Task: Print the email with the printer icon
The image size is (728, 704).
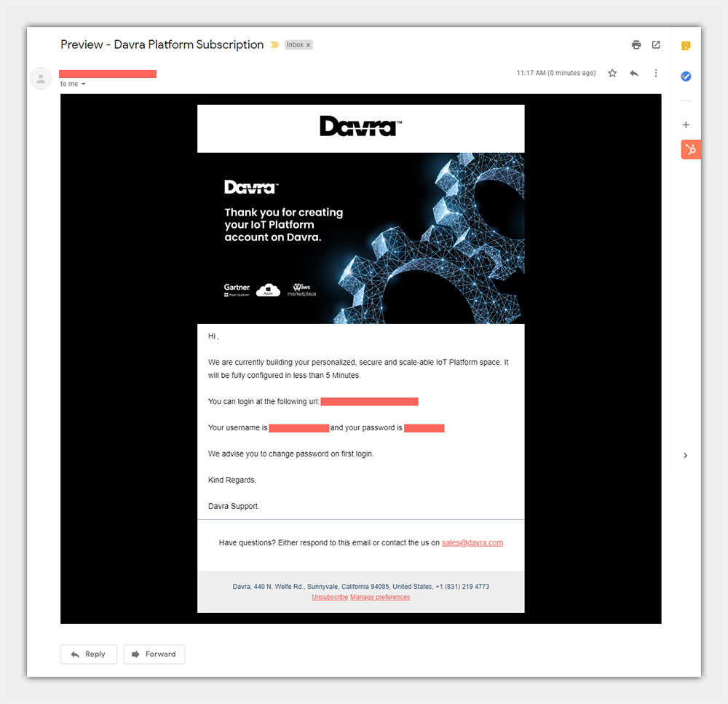Action: point(636,44)
